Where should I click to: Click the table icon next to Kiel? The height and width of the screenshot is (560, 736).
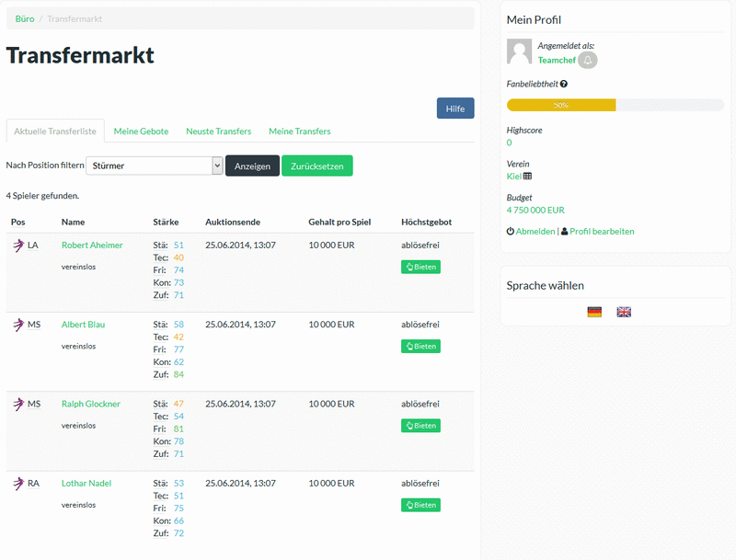(x=529, y=175)
